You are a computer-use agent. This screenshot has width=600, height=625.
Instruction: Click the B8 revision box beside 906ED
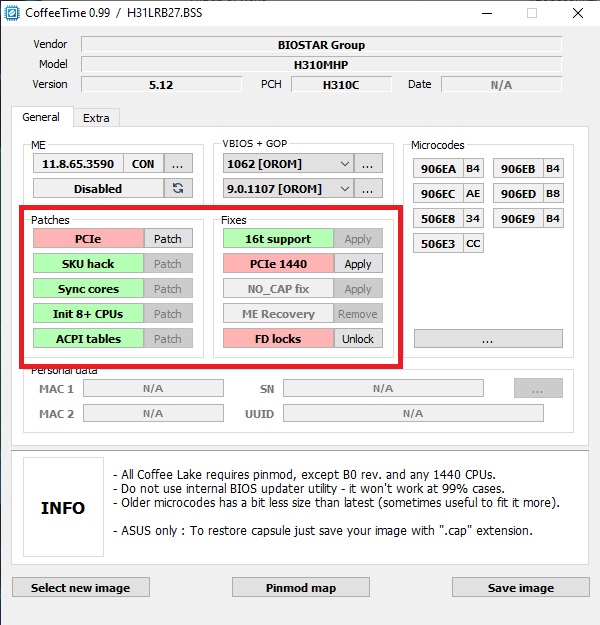[553, 194]
